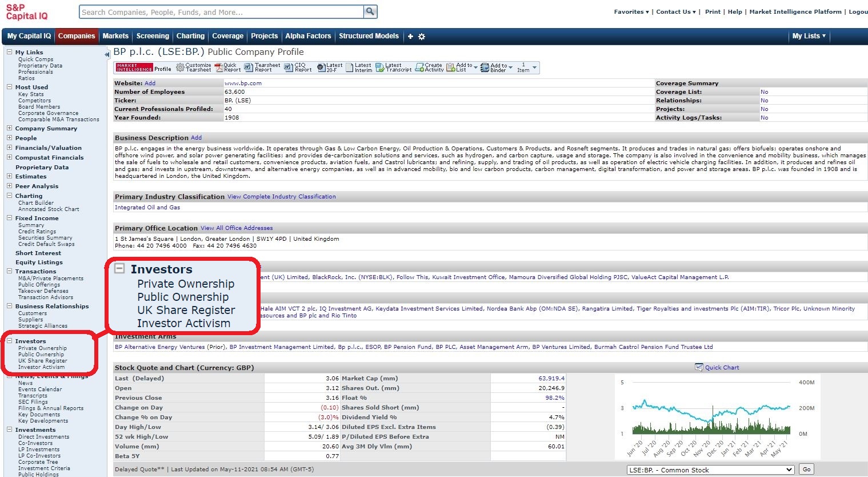Collapse the My Links section
The height and width of the screenshot is (477, 868).
pyautogui.click(x=9, y=52)
